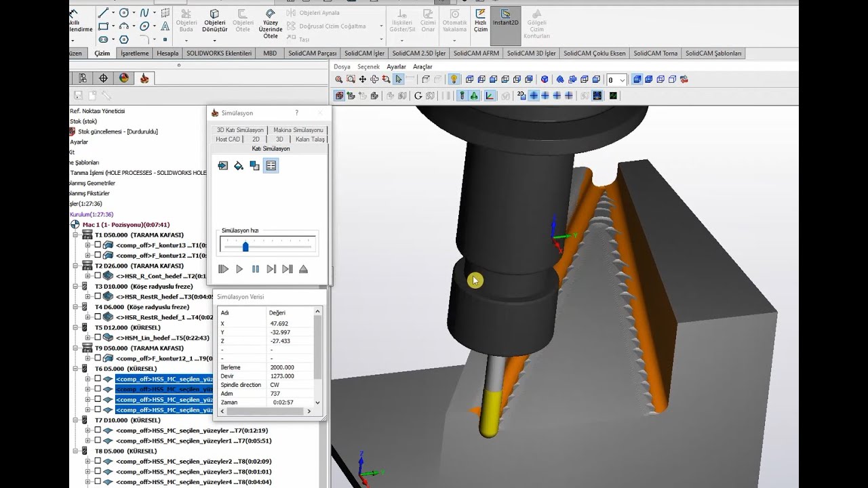Select the arrow pointer tool
The image size is (868, 488).
[x=399, y=79]
